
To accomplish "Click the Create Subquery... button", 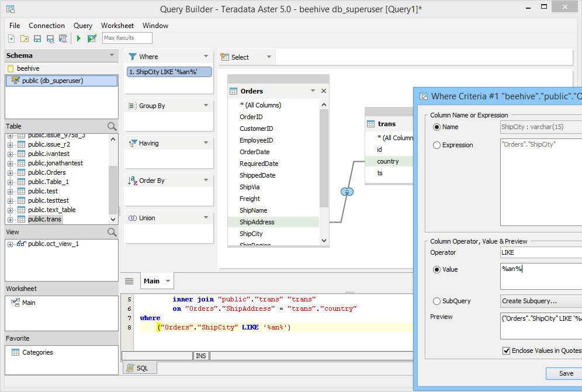I will click(541, 301).
